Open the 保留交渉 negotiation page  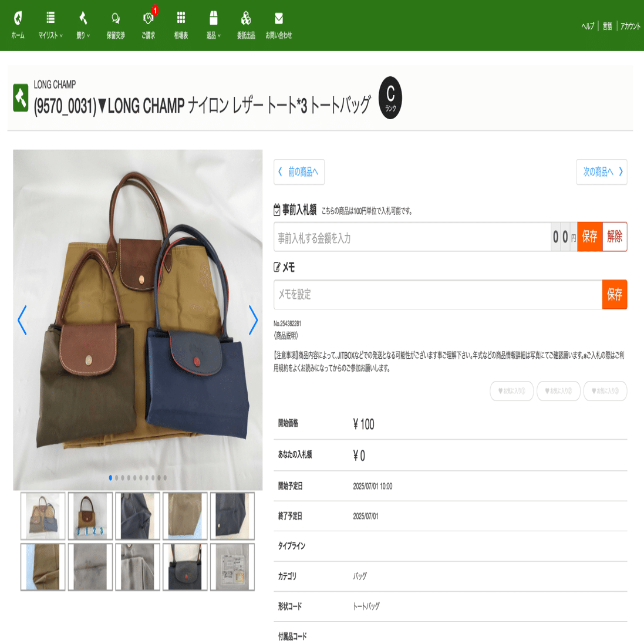116,25
